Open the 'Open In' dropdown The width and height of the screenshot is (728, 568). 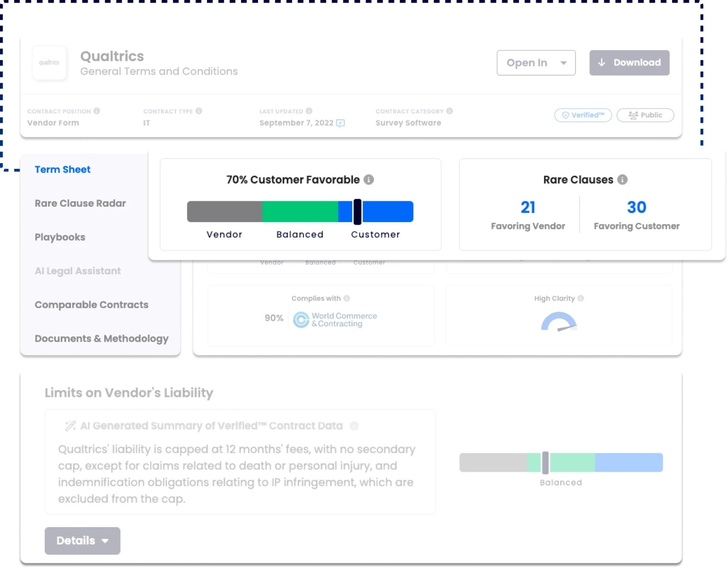[536, 63]
